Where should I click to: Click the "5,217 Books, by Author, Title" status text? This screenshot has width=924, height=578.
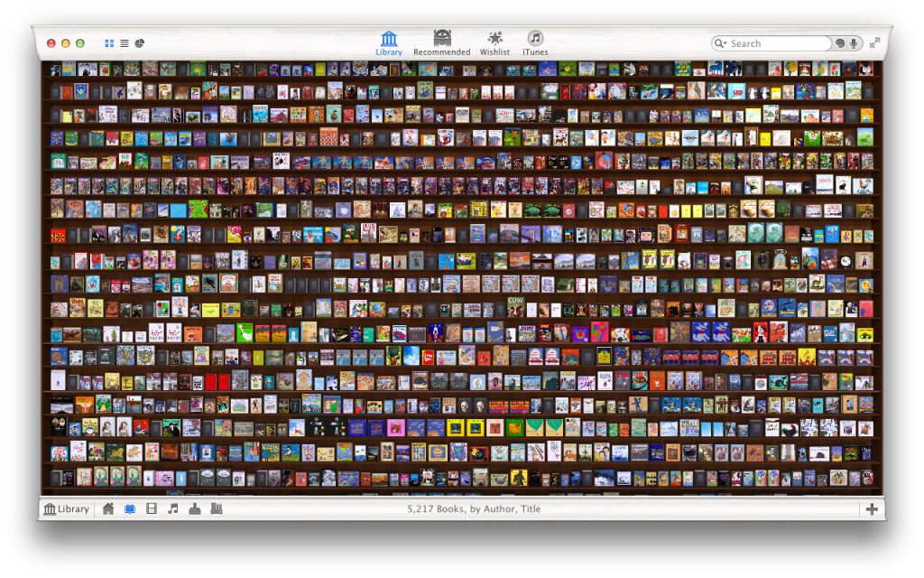point(474,508)
